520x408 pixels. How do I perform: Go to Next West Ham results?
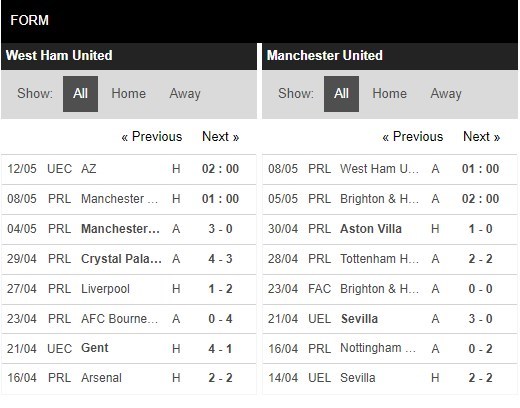point(221,137)
